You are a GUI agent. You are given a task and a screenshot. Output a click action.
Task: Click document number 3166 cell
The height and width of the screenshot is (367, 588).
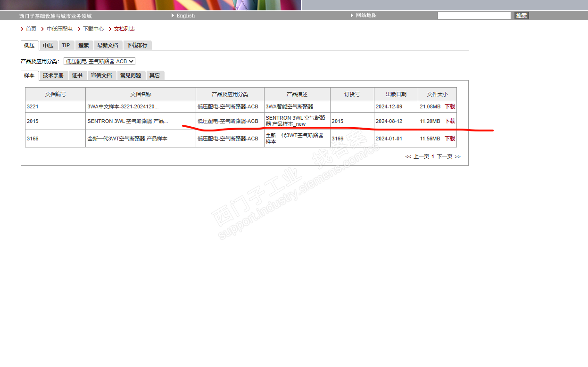coord(56,139)
